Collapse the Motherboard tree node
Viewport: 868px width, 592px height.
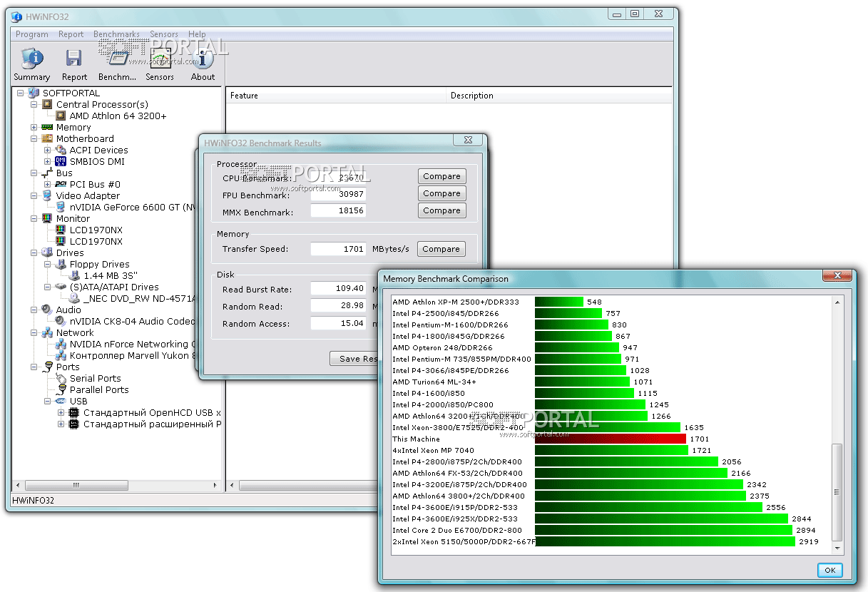point(34,138)
